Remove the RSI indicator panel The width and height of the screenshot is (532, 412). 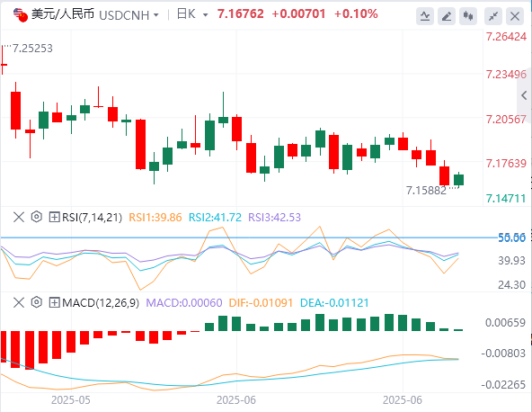(x=19, y=217)
